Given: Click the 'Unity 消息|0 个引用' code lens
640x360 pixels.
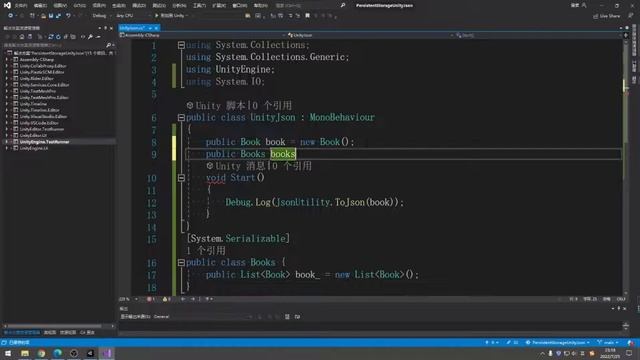Looking at the screenshot, I should pyautogui.click(x=259, y=166).
